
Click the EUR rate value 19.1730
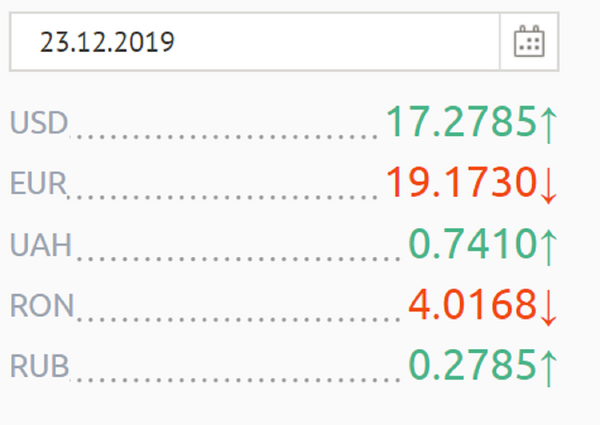point(461,182)
